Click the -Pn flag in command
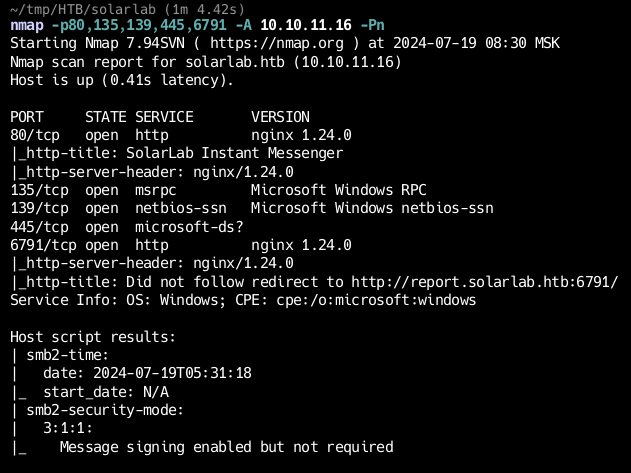Image resolution: width=631 pixels, height=473 pixels. coord(372,25)
